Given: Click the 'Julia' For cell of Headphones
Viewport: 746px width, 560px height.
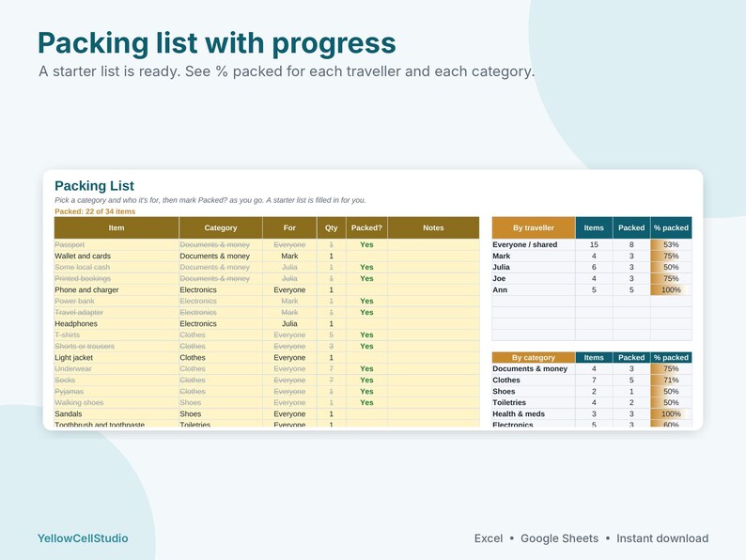Looking at the screenshot, I should tap(289, 323).
